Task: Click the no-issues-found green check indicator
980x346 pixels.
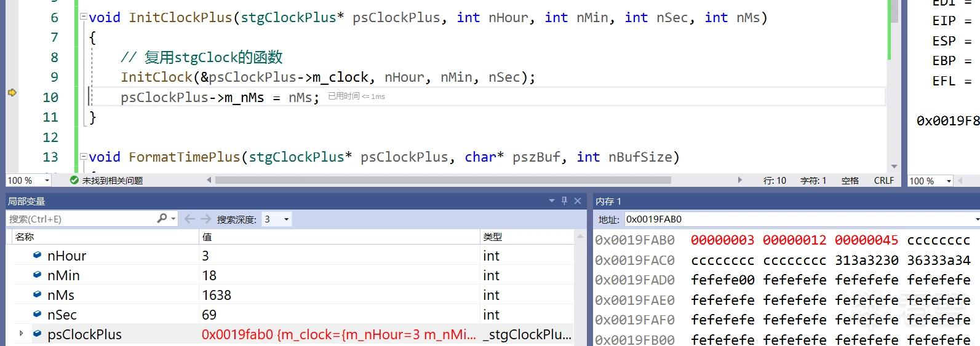Action: point(74,180)
